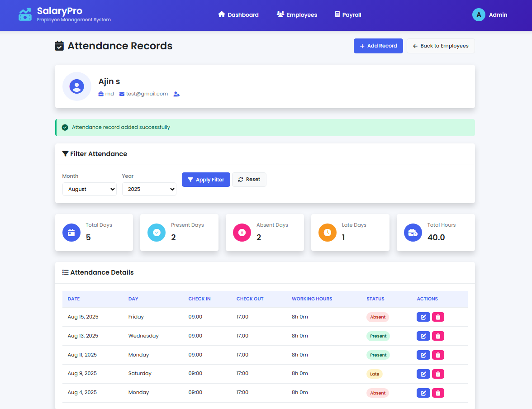Click the Total Hours briefcase icon
The image size is (532, 409).
[413, 233]
